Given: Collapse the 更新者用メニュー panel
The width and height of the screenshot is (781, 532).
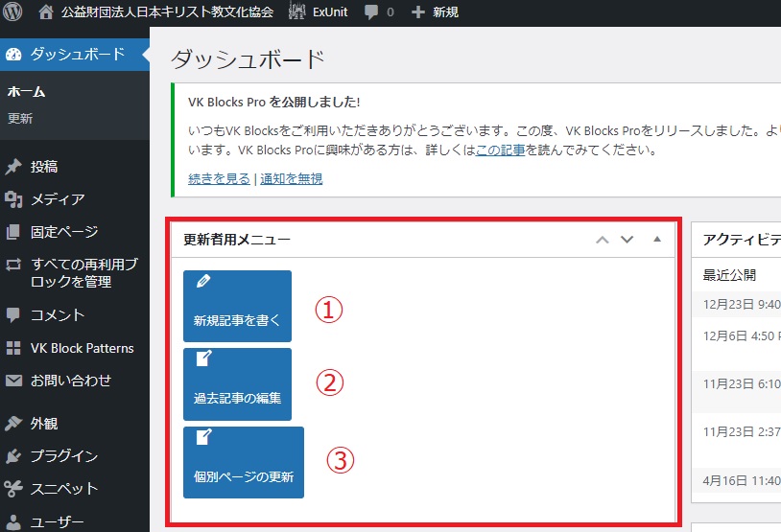Looking at the screenshot, I should click(x=657, y=240).
